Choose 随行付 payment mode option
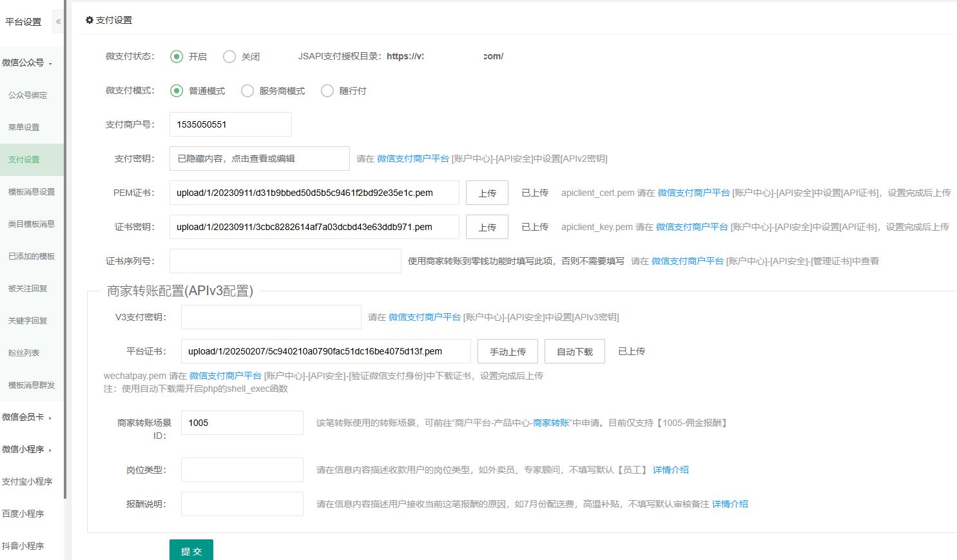Viewport: 957px width, 560px height. (327, 91)
